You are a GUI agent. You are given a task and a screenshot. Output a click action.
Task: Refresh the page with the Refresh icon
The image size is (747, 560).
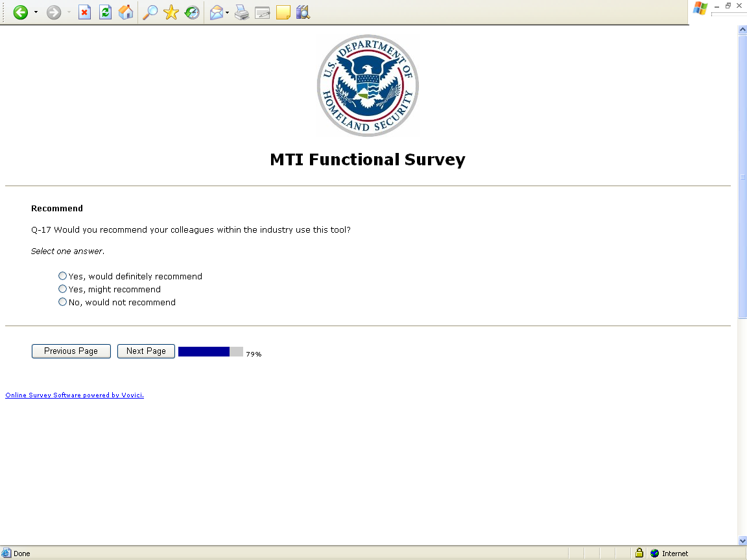(105, 12)
